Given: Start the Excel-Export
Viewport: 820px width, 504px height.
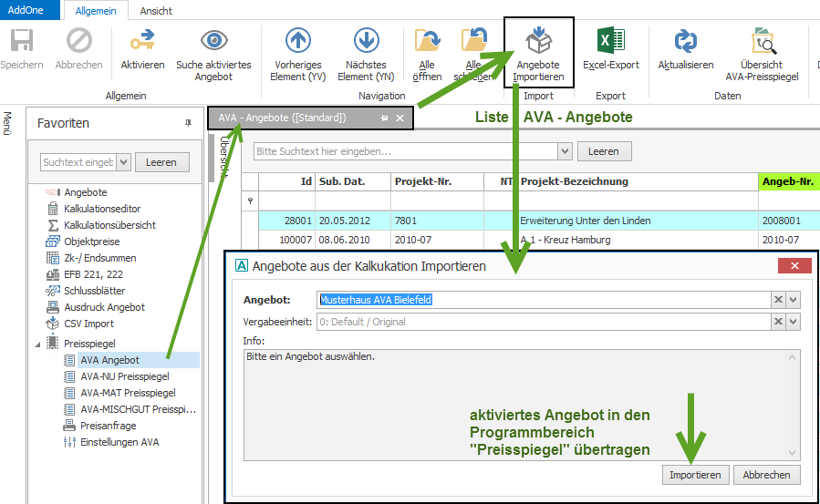Looking at the screenshot, I should pyautogui.click(x=610, y=43).
